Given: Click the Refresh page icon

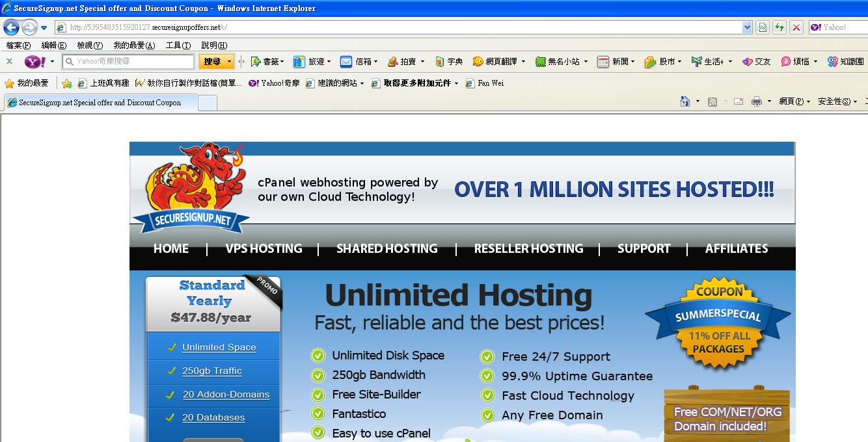Looking at the screenshot, I should click(x=779, y=27).
